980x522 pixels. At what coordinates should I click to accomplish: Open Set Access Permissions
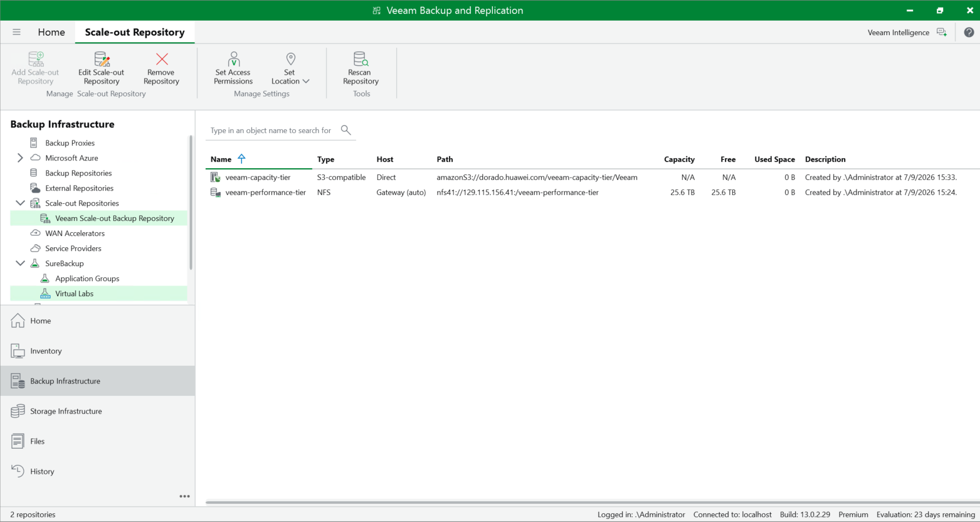point(233,68)
